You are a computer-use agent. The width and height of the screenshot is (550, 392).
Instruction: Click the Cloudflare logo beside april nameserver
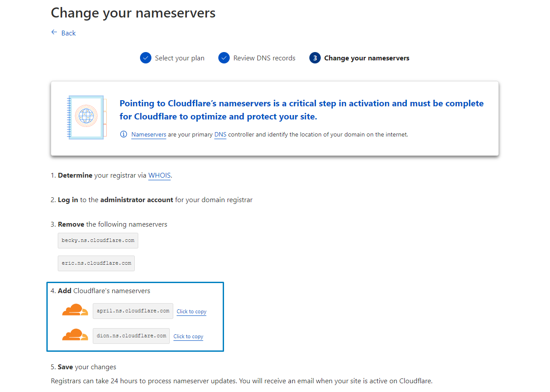point(75,310)
